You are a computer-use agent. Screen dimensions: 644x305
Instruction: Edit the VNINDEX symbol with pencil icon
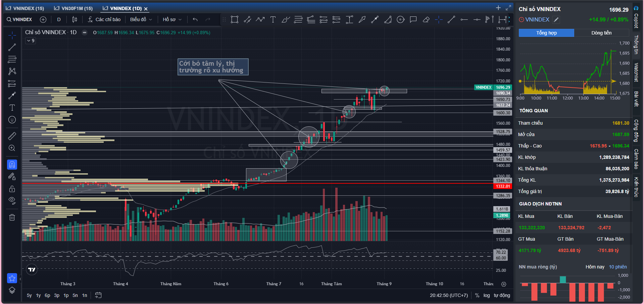click(x=556, y=20)
